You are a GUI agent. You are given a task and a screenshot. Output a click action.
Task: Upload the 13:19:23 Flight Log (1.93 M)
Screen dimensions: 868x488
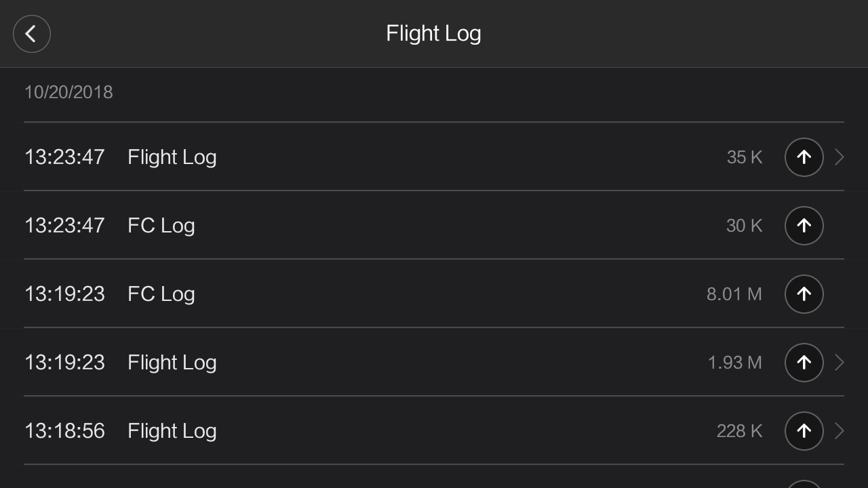pyautogui.click(x=804, y=363)
